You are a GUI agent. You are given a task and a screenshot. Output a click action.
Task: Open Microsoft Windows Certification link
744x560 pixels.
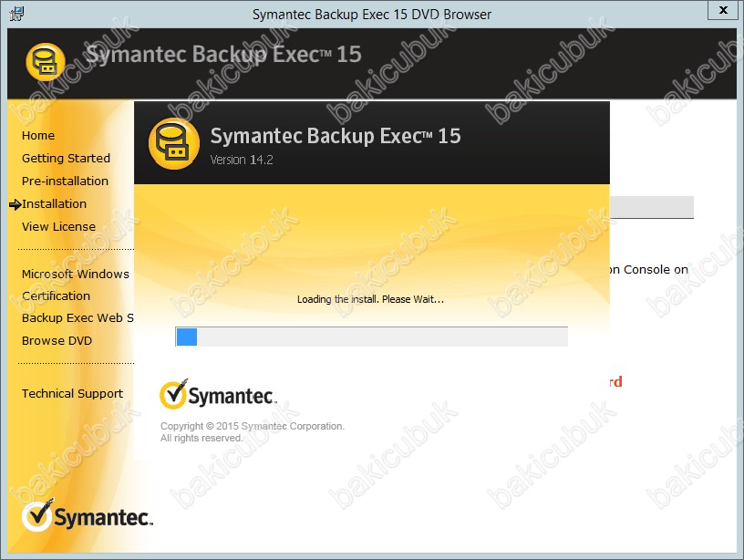click(76, 285)
